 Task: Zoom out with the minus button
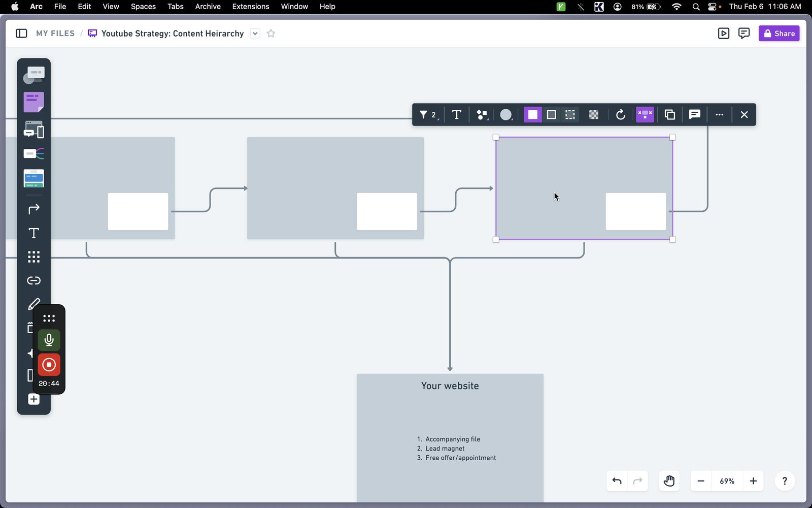701,481
